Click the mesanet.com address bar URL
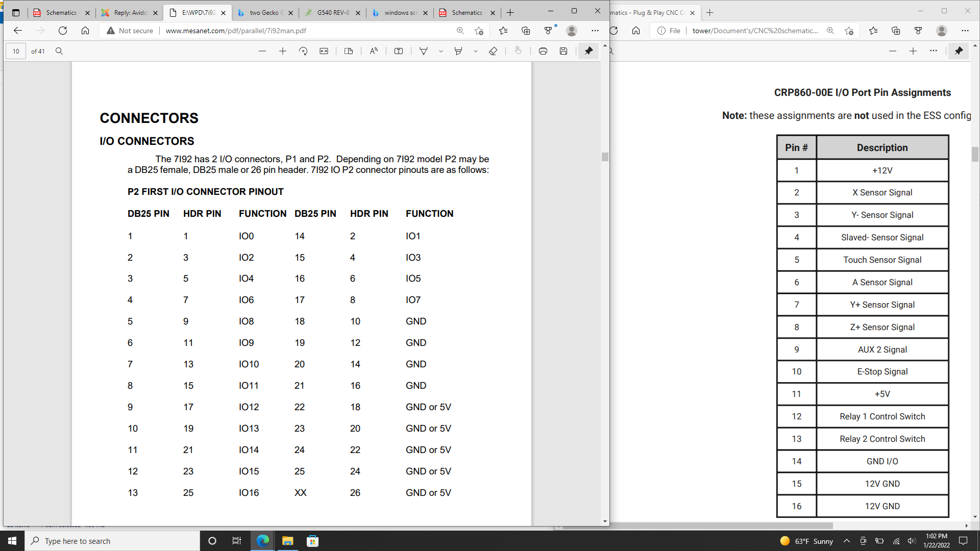 click(x=236, y=31)
